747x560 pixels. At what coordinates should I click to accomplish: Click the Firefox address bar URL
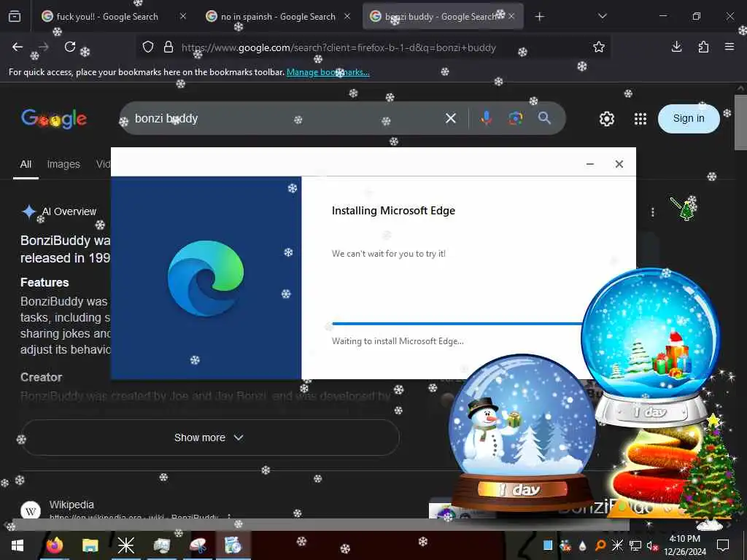[x=338, y=47]
